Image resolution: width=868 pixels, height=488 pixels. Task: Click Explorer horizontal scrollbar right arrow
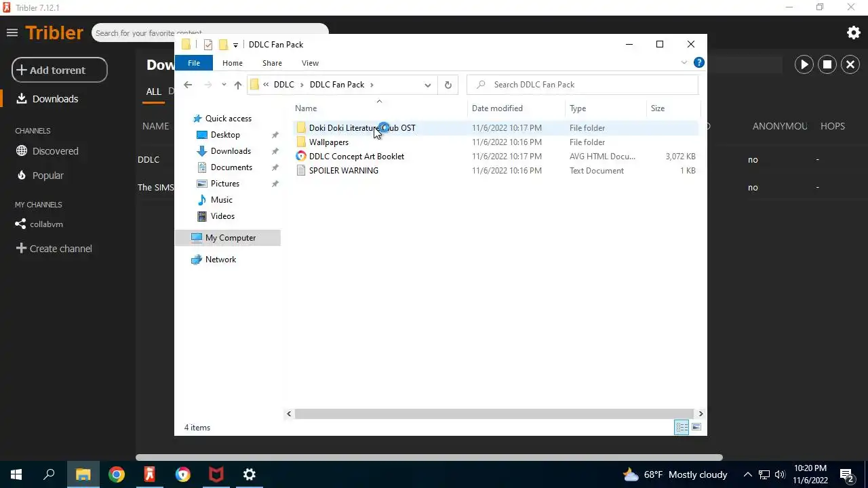coord(701,413)
